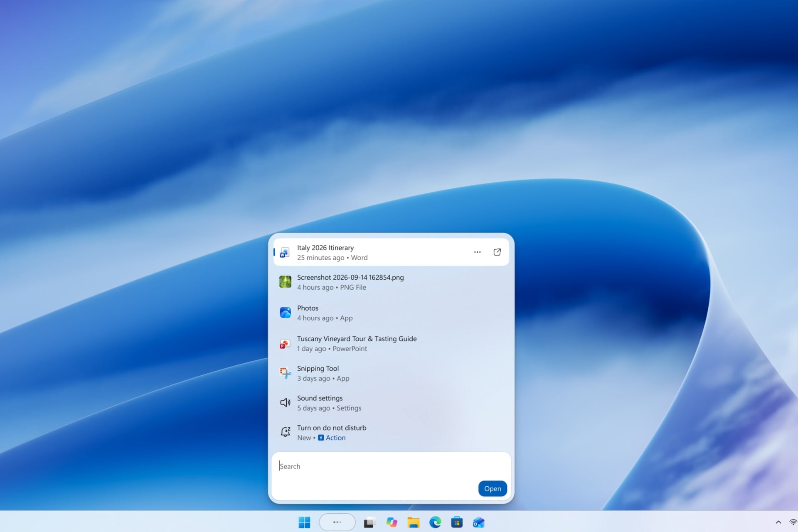Click the open-in-new-window icon for Italy itinerary
Viewport: 798px width, 532px height.
(497, 252)
